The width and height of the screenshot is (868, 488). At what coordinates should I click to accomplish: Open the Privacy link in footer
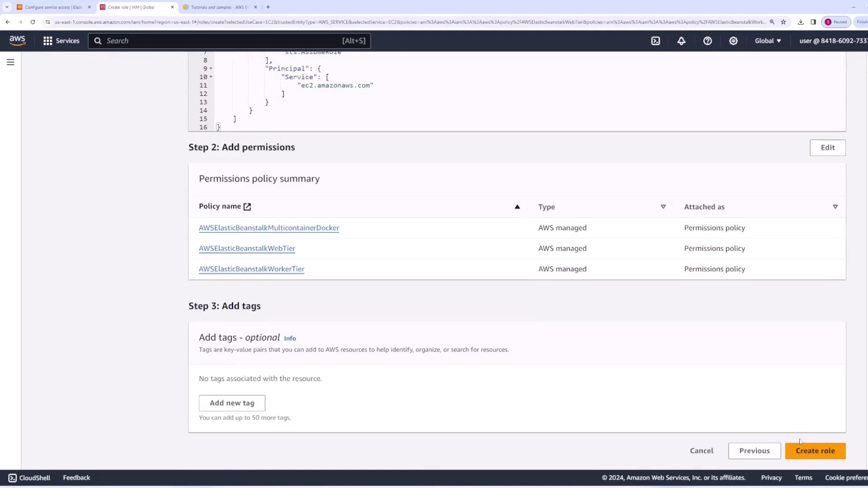[x=771, y=478]
